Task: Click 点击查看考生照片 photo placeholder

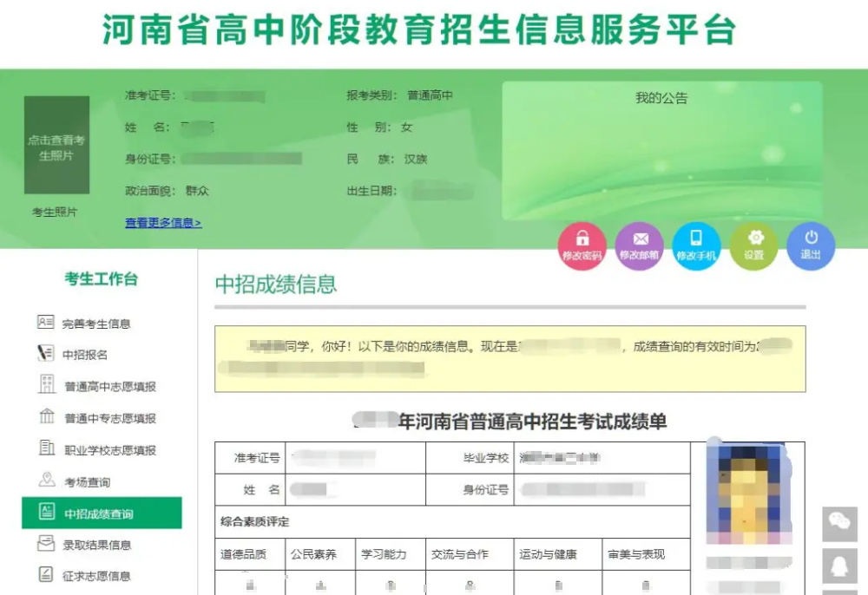Action: (56, 145)
